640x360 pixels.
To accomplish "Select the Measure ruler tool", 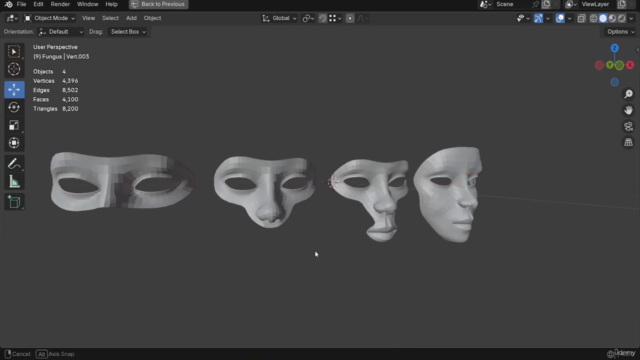I will pos(14,182).
